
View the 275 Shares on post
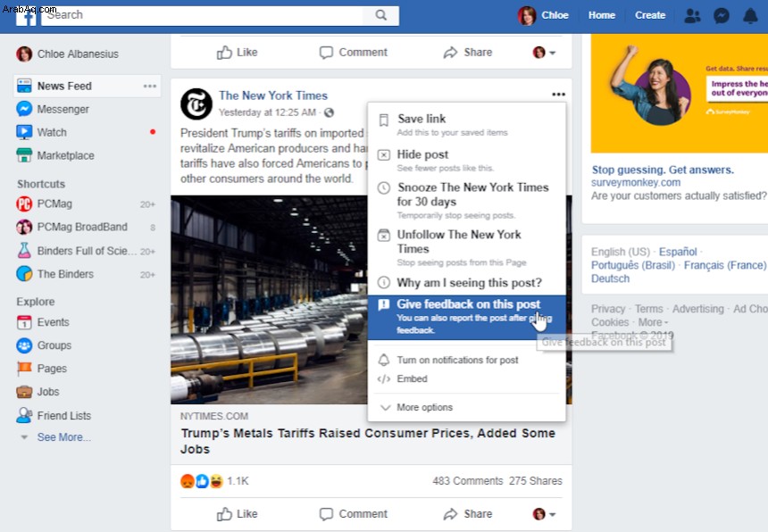(535, 481)
